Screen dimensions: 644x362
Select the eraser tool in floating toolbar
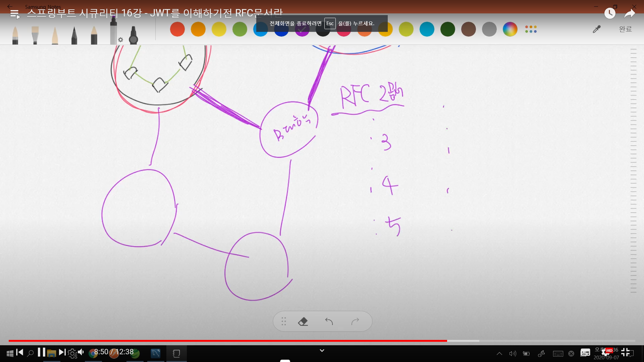[303, 322]
